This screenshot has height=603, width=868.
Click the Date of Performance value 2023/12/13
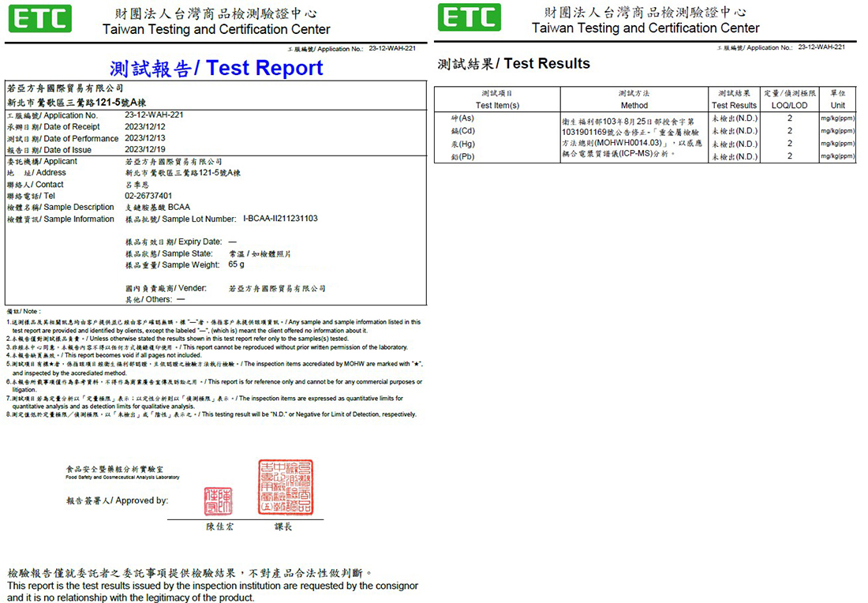[145, 138]
